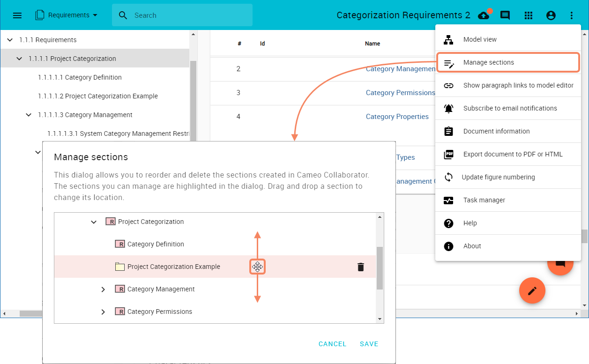Expand Category Permissions in the dialog

[103, 312]
